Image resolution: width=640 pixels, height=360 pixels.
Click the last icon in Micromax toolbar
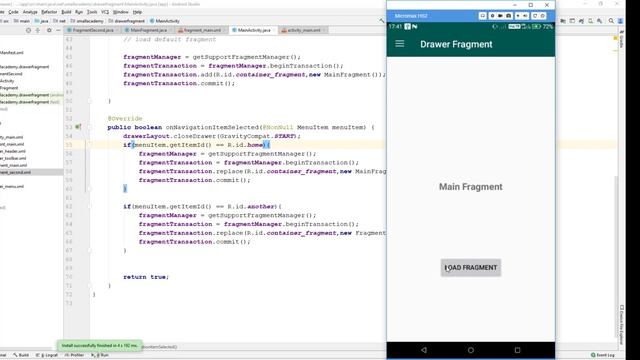[x=543, y=16]
